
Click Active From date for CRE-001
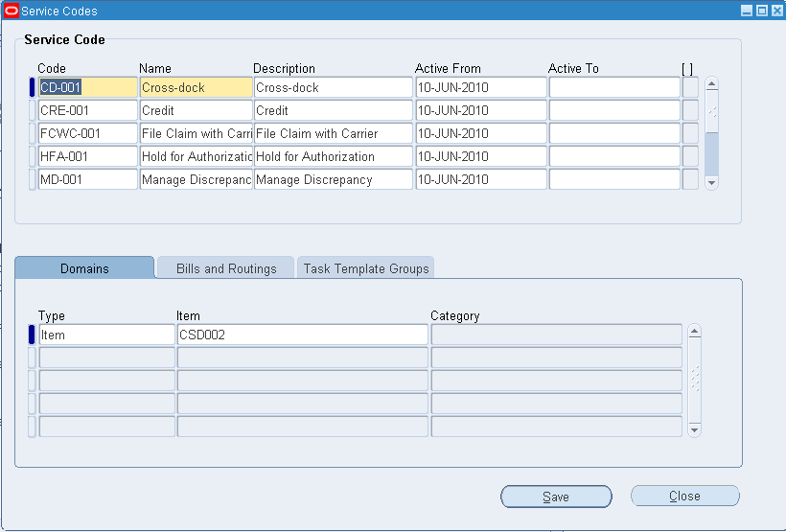tap(481, 110)
